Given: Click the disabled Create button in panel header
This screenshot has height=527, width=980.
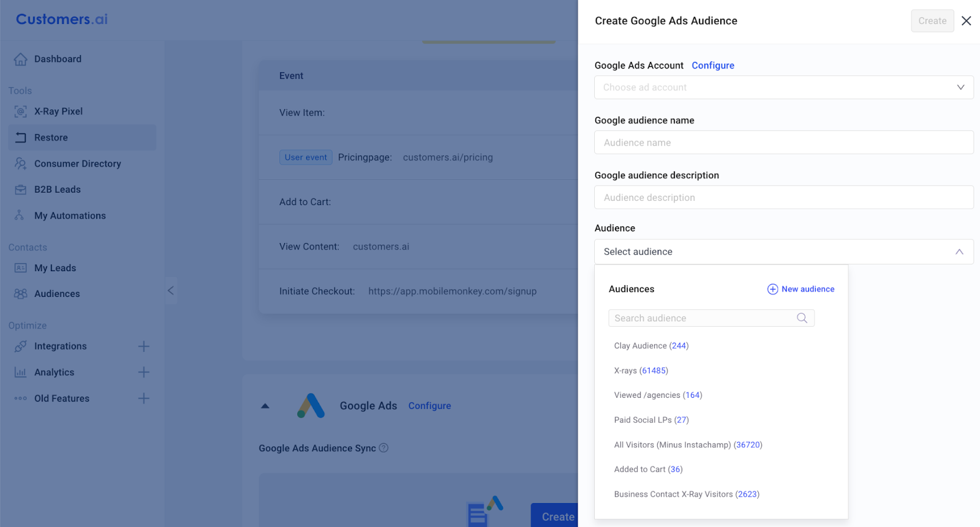Looking at the screenshot, I should point(932,21).
